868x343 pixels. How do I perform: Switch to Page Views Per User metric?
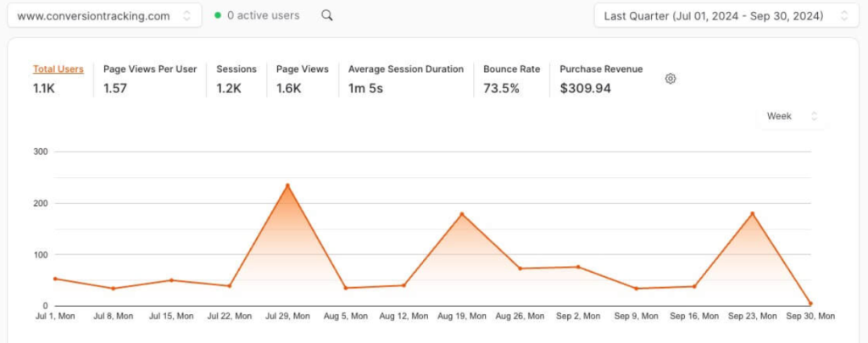[150, 69]
